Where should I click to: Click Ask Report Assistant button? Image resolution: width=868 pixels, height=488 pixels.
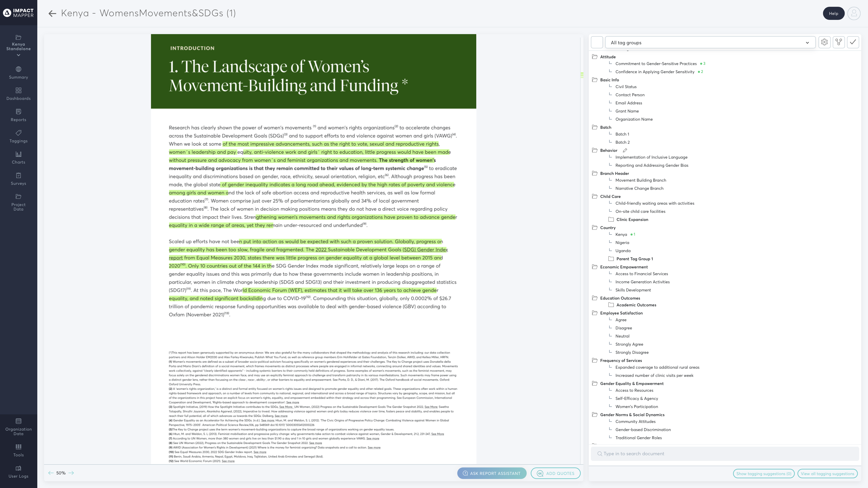(492, 473)
